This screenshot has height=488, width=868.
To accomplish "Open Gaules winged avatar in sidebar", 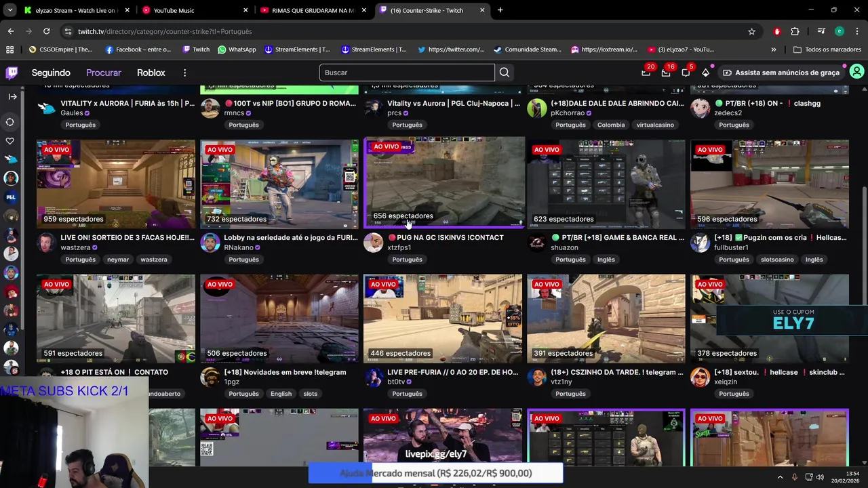I will point(11,159).
